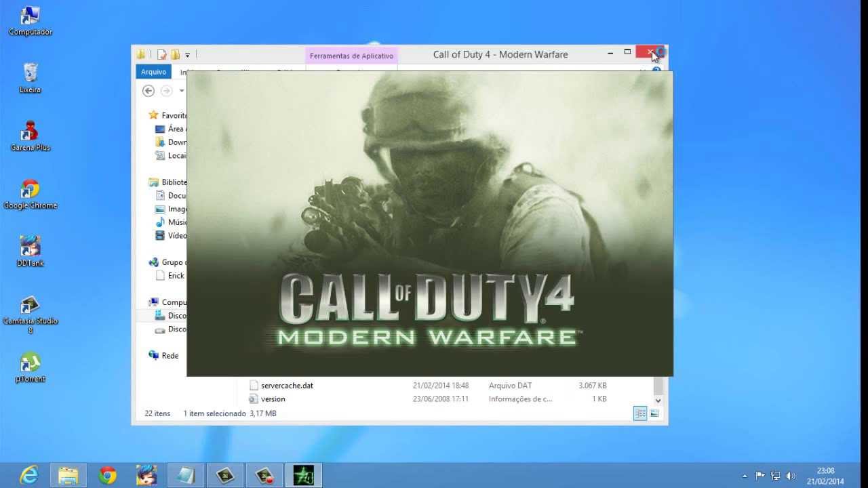The height and width of the screenshot is (488, 868).
Task: Open the Lixeira recycle bin icon
Action: click(x=31, y=78)
